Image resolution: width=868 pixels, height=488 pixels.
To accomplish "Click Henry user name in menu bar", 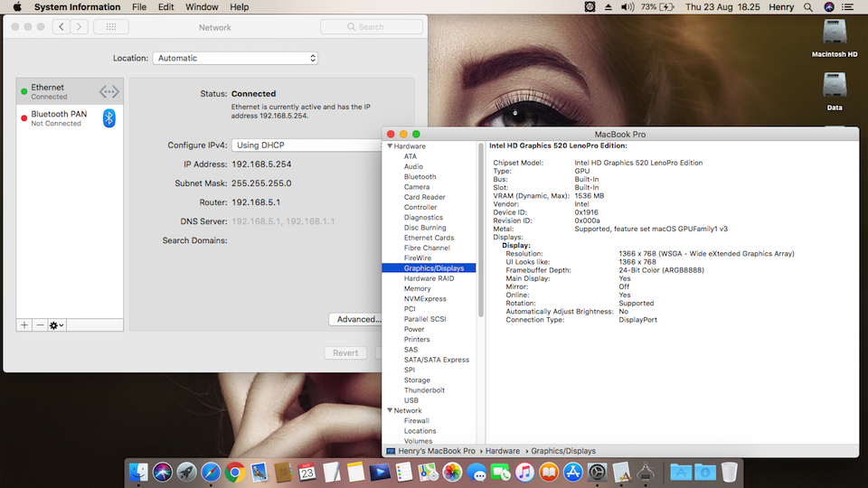I will click(781, 7).
